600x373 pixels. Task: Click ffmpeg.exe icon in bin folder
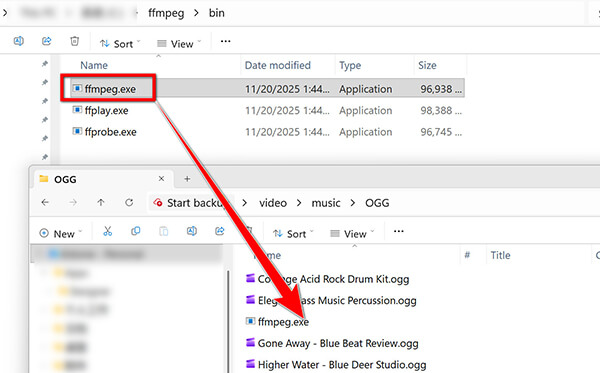pyautogui.click(x=77, y=88)
